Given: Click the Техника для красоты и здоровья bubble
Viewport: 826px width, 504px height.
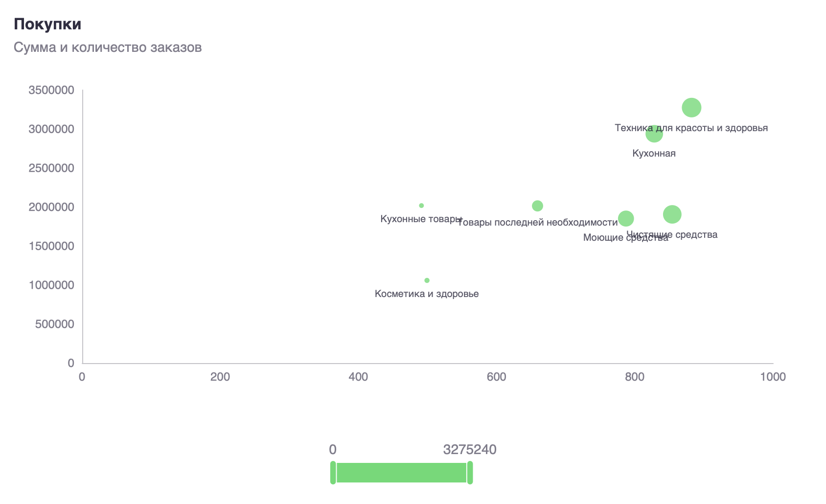Looking at the screenshot, I should click(691, 108).
